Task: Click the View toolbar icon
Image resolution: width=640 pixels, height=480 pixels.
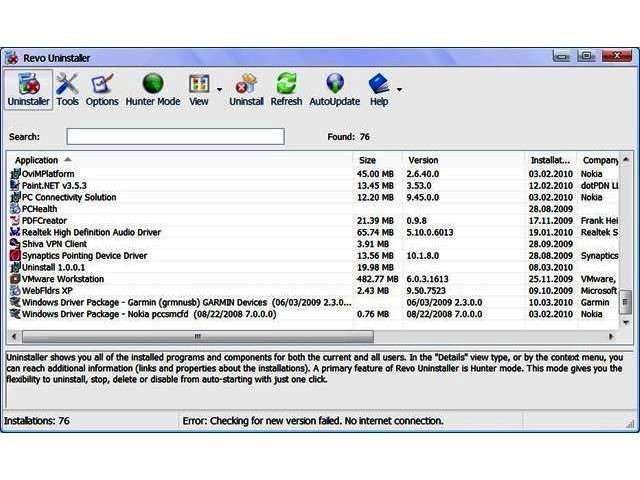Action: 199,88
